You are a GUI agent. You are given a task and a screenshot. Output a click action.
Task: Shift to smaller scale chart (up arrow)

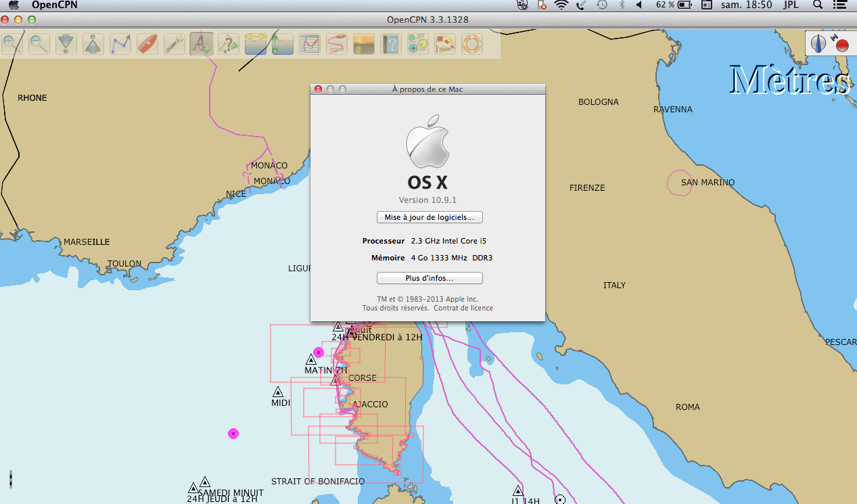pos(93,45)
